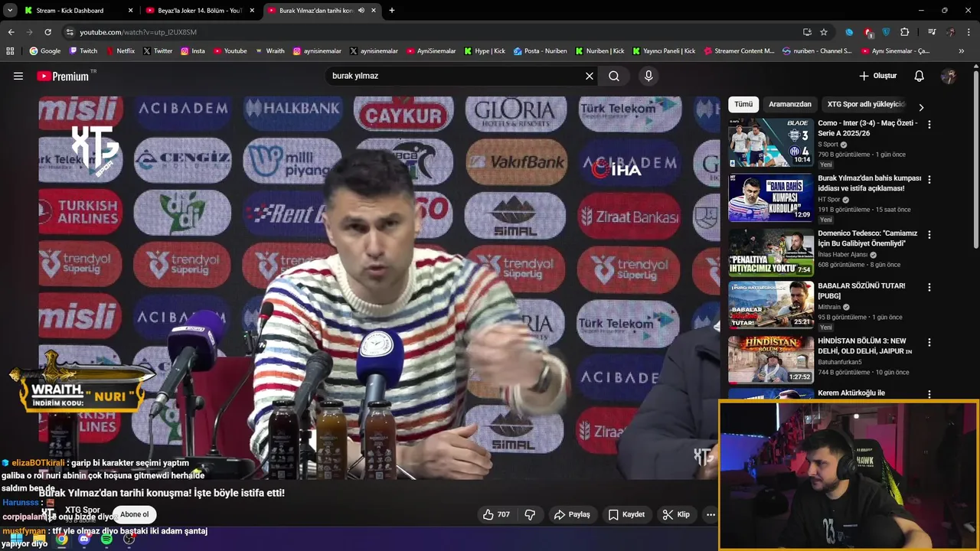Screen dimensions: 980x551
Task: Open the YouTube account avatar menu
Action: 949,76
